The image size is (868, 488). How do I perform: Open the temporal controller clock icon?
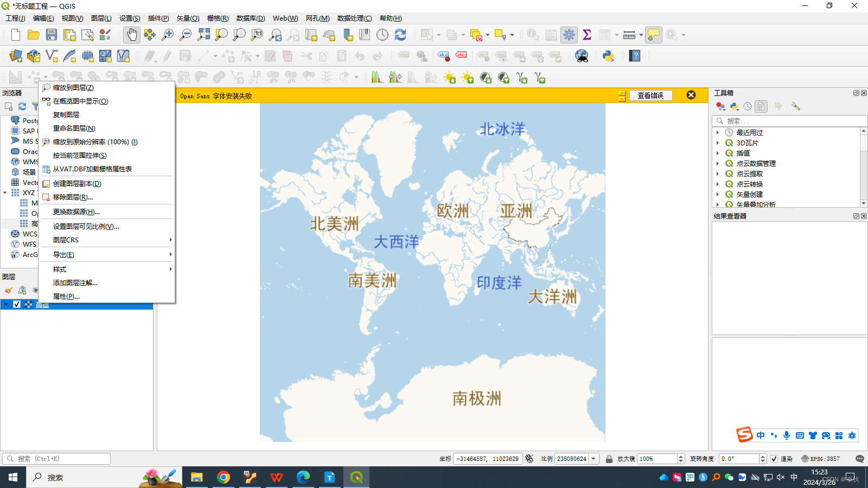coord(382,35)
